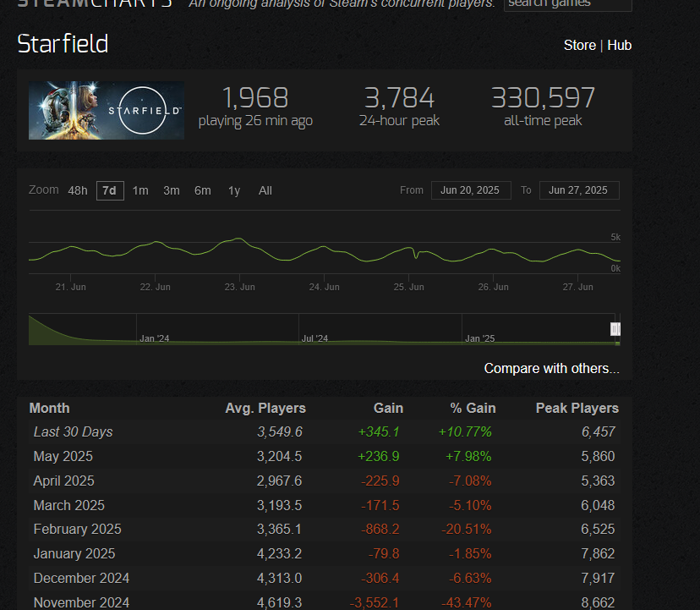Viewport: 700px width, 610px height.
Task: Set chart zoom to 1m
Action: click(140, 191)
